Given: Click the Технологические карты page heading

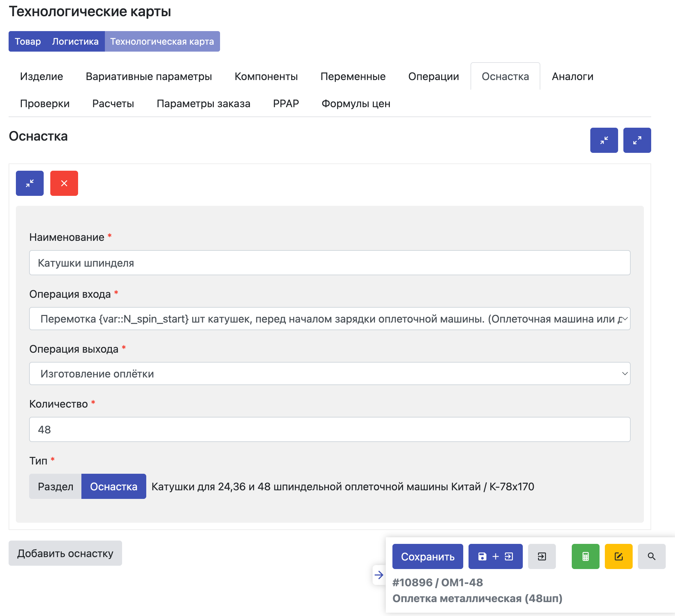Looking at the screenshot, I should point(90,12).
